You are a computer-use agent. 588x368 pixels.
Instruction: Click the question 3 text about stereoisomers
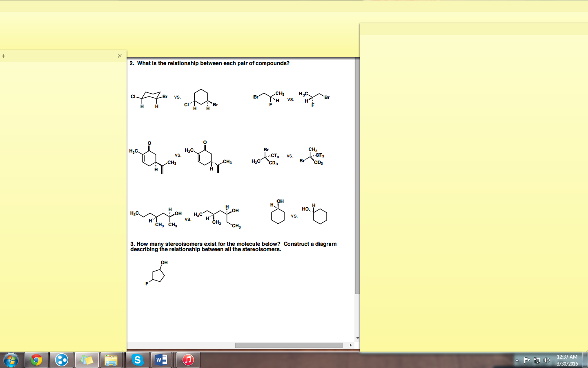[234, 247]
